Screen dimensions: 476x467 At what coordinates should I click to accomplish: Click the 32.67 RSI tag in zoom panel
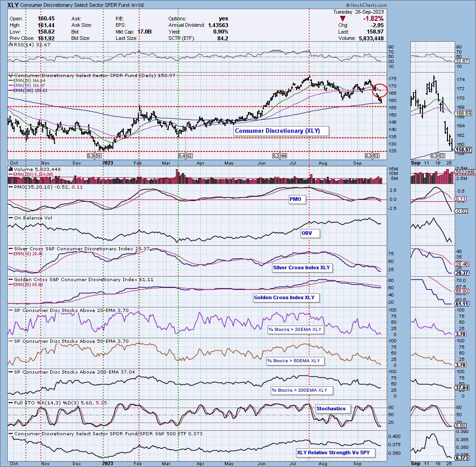coord(462,61)
